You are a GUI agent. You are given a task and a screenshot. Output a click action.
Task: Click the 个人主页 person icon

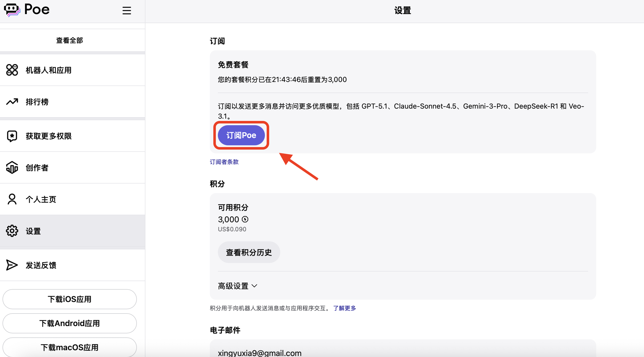coord(12,199)
